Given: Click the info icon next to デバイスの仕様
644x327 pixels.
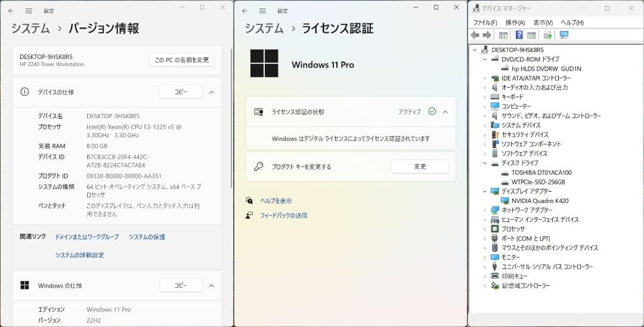Looking at the screenshot, I should (x=24, y=92).
